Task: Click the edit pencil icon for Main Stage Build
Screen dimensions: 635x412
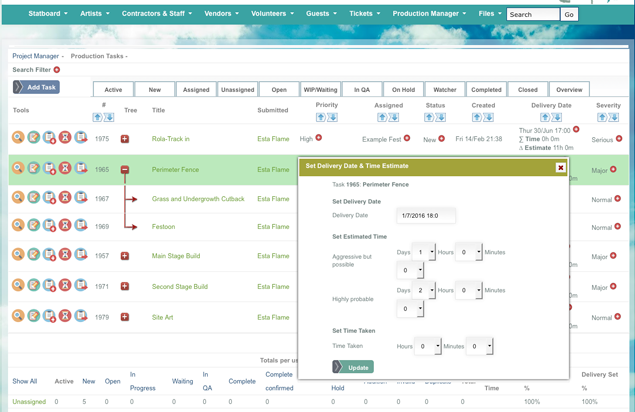Action: click(x=34, y=255)
